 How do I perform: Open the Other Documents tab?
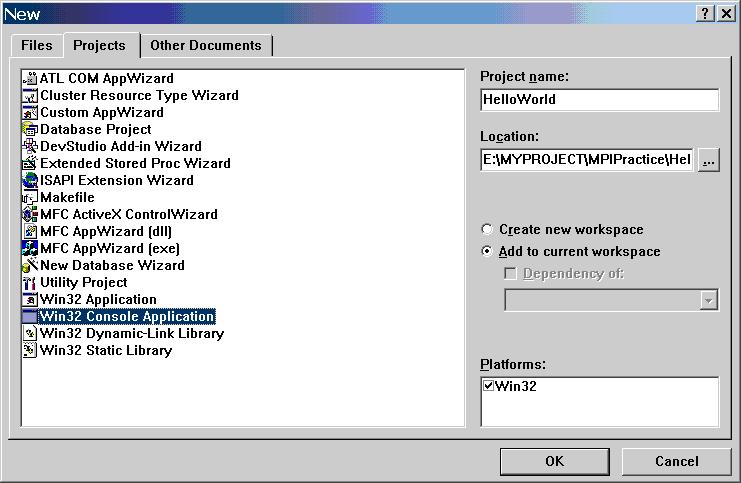click(x=206, y=45)
